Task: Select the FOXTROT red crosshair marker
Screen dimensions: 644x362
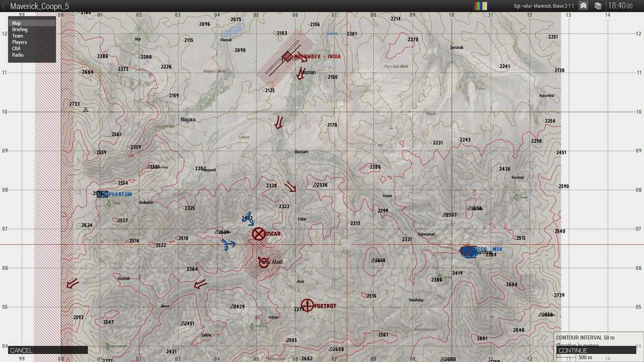Action: (x=307, y=305)
